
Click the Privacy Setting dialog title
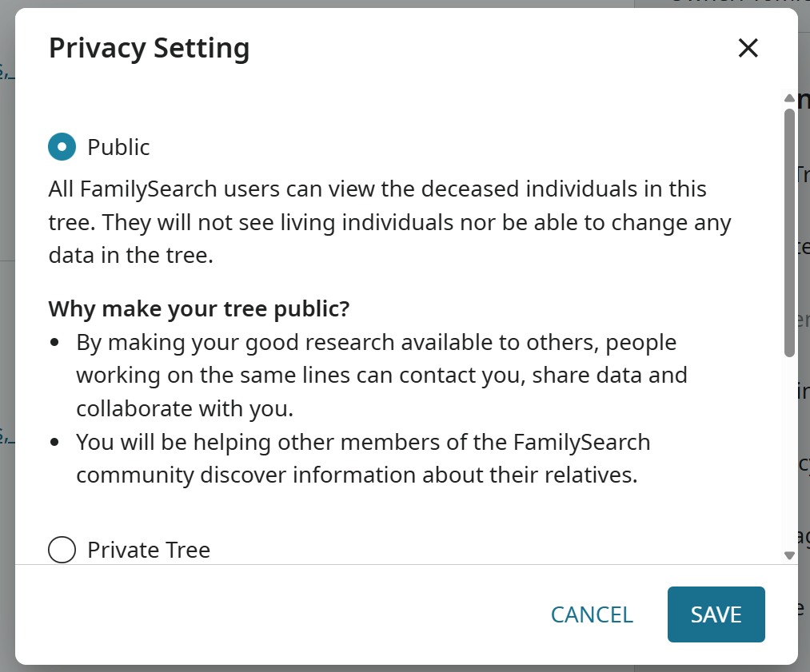point(149,48)
